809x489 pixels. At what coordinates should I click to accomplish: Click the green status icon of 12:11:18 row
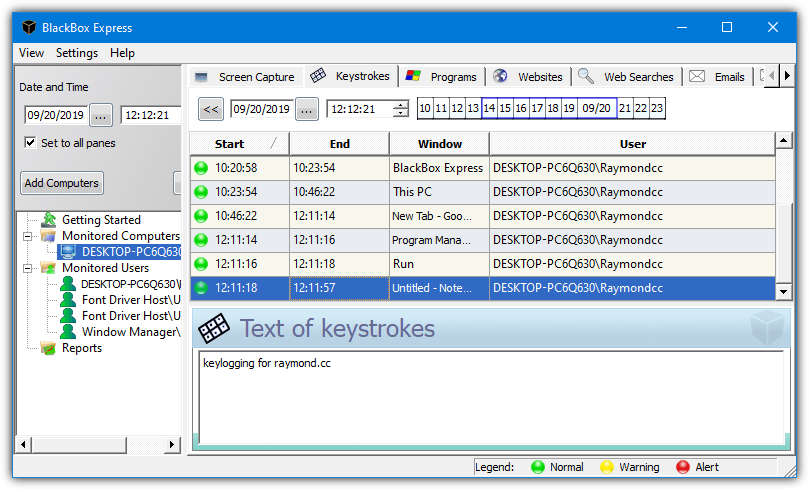(x=201, y=288)
